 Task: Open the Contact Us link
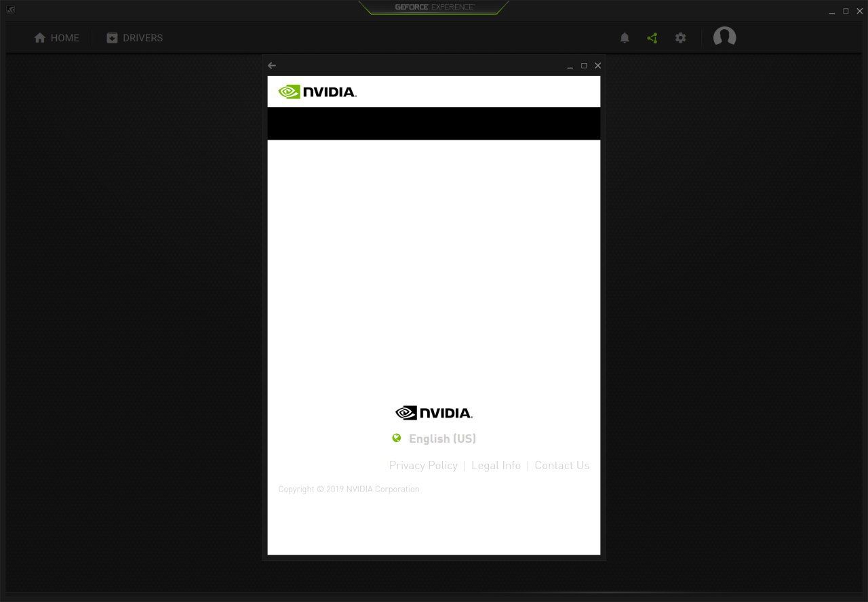click(561, 465)
